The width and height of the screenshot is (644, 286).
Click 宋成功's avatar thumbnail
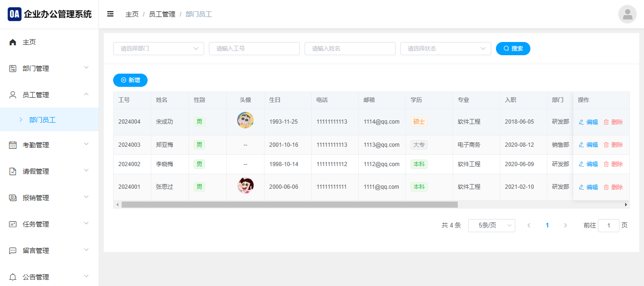tap(245, 121)
